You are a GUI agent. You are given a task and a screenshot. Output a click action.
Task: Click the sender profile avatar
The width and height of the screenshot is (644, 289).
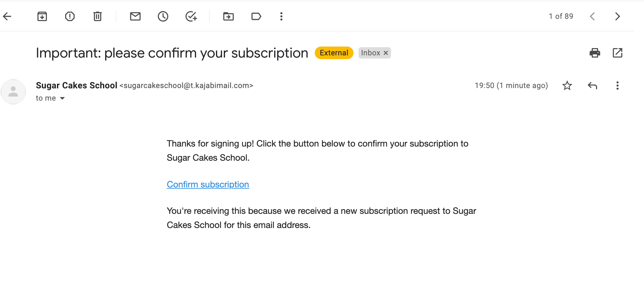(13, 92)
